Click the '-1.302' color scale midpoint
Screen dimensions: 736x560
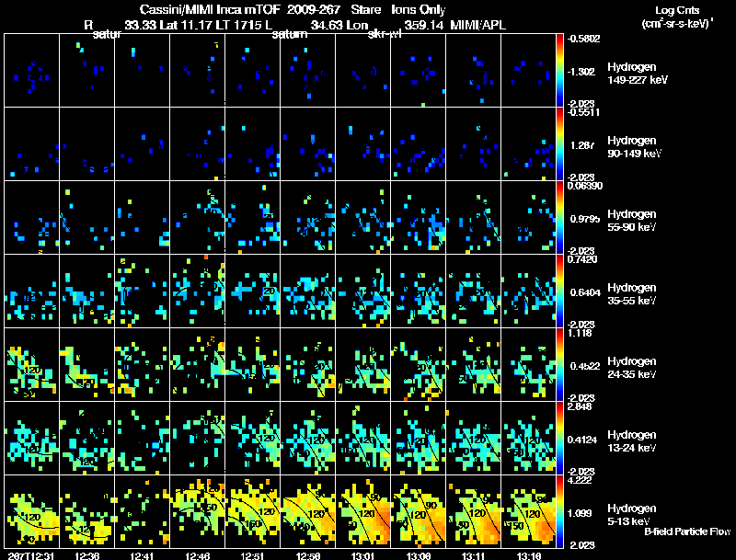581,72
